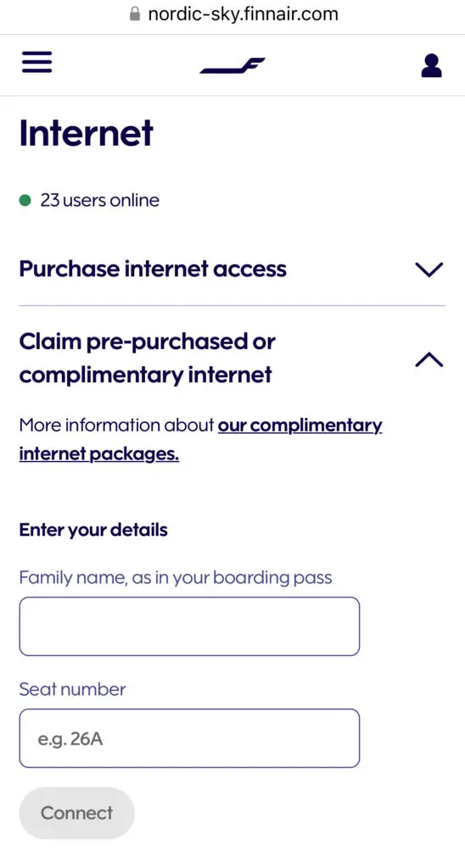Collapse the claim section with the up chevron
This screenshot has height=868, width=465.
click(429, 360)
